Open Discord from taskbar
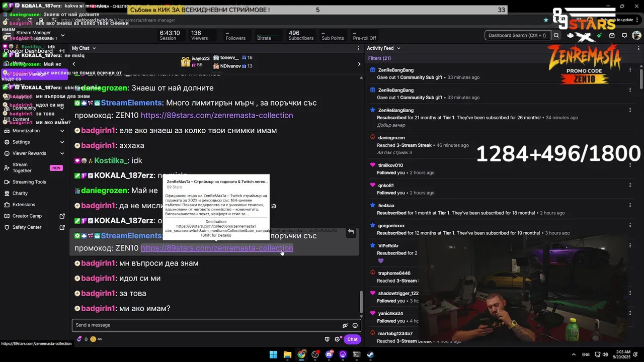The image size is (644, 362). click(329, 354)
